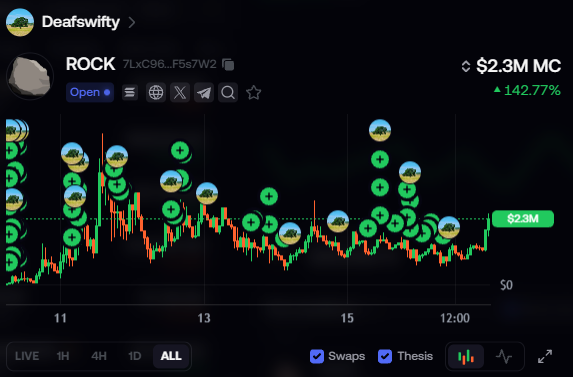Click the ROCK token name
The image size is (573, 377).
click(x=91, y=64)
